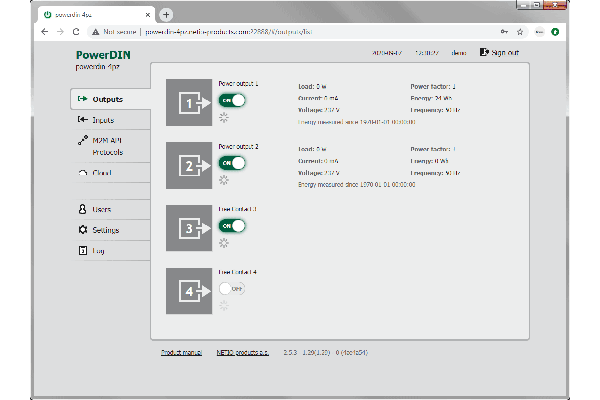
Task: Turn on Free Contact 4 switch
Action: 232,289
